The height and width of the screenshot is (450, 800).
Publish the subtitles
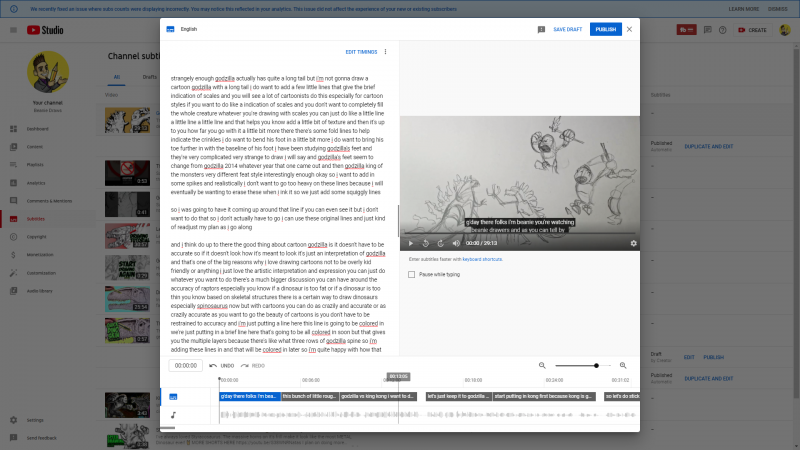pos(605,29)
